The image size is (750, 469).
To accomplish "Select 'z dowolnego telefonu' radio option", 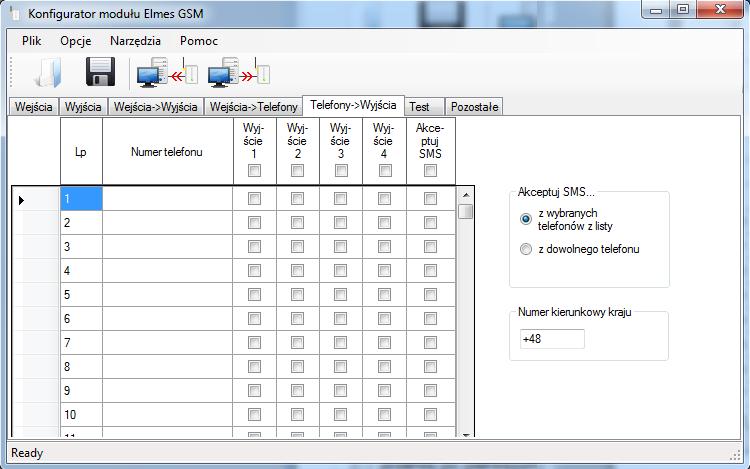I will point(526,249).
